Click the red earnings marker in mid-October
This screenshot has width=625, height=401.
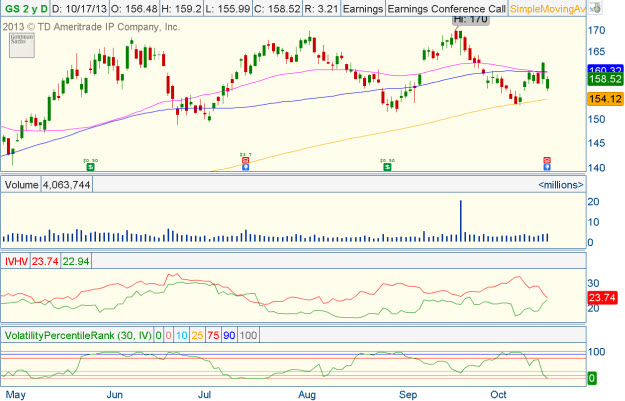click(x=546, y=159)
